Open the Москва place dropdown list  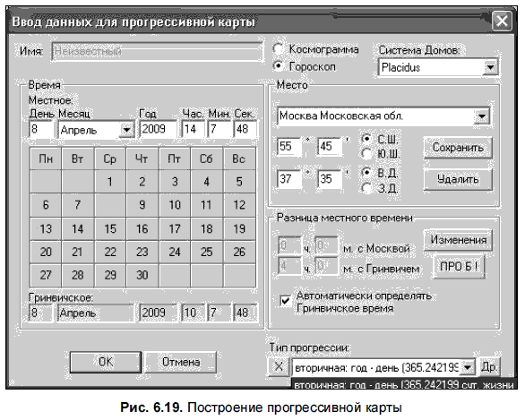pos(482,116)
